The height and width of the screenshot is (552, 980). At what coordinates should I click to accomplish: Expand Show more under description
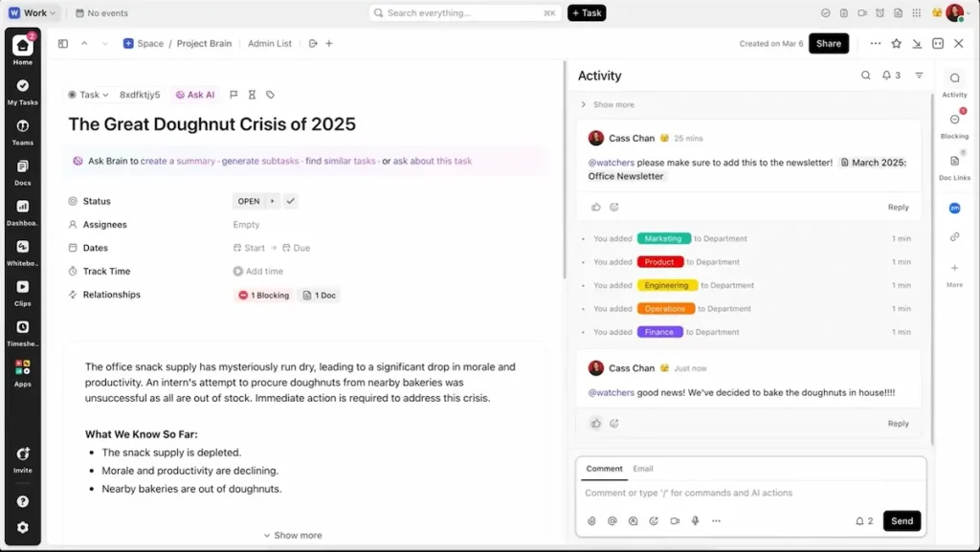tap(293, 535)
